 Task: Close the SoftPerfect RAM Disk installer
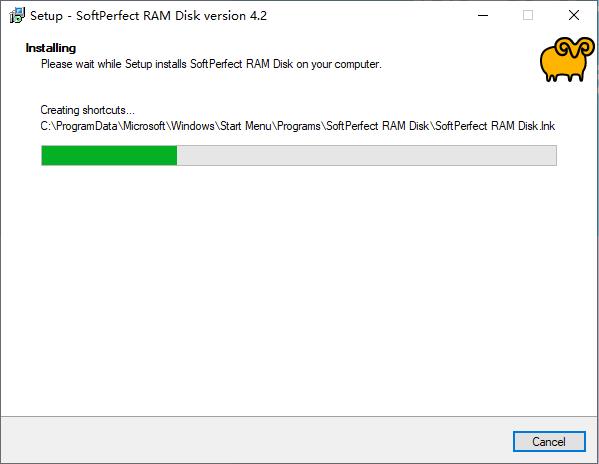tap(574, 16)
